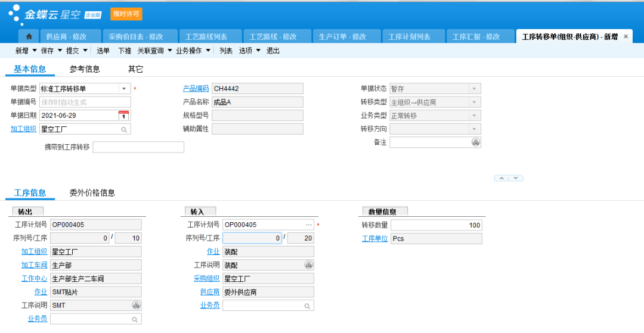
Task: Collapse header section with up arrow
Action: 501,178
